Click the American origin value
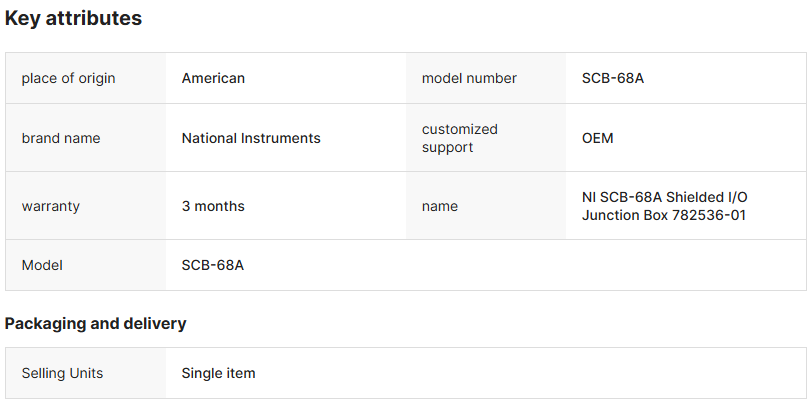The height and width of the screenshot is (400, 808). [x=213, y=78]
